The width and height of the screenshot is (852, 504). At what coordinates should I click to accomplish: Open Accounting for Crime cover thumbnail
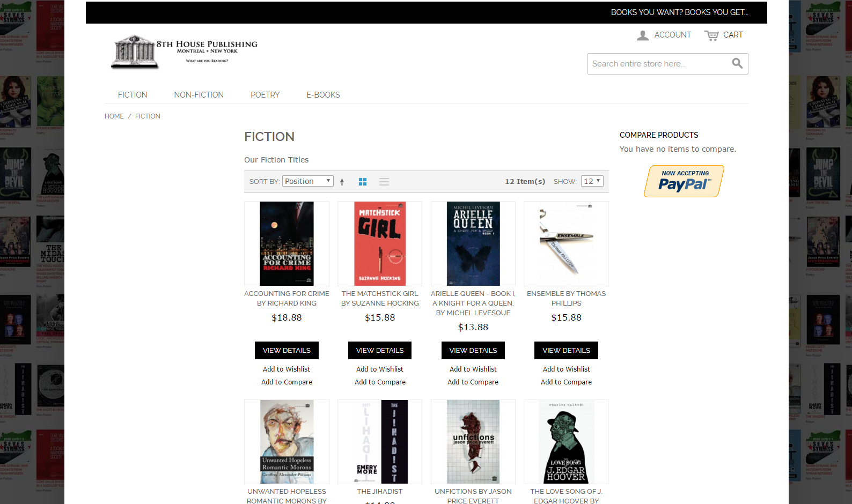[287, 243]
